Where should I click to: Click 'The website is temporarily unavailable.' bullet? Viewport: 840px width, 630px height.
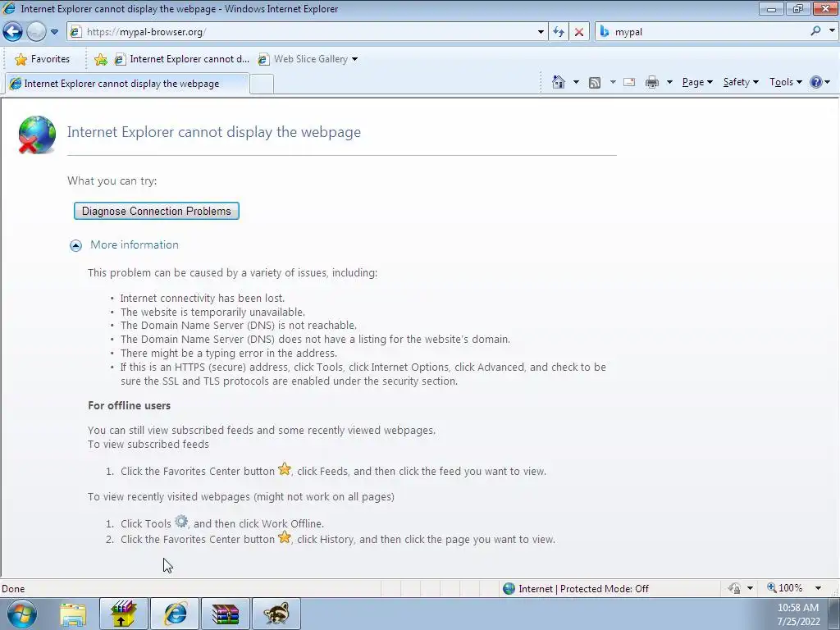[212, 312]
